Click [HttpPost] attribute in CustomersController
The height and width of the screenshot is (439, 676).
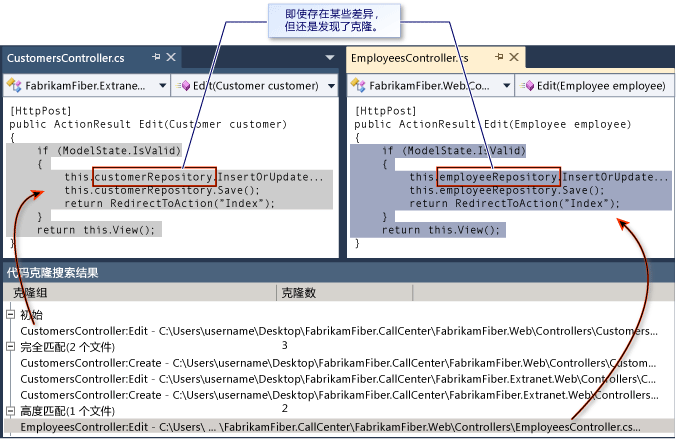pos(41,111)
